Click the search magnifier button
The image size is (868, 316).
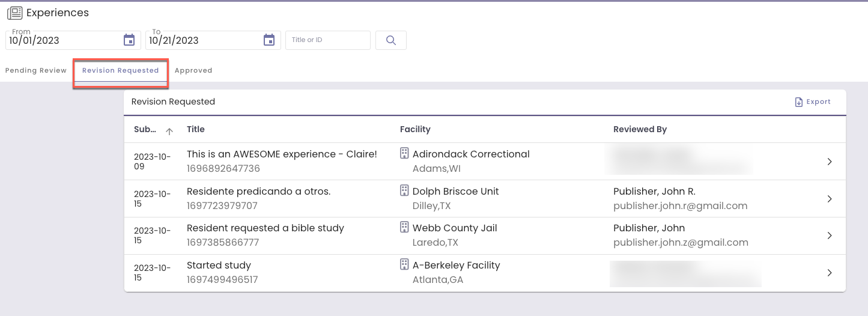click(391, 40)
